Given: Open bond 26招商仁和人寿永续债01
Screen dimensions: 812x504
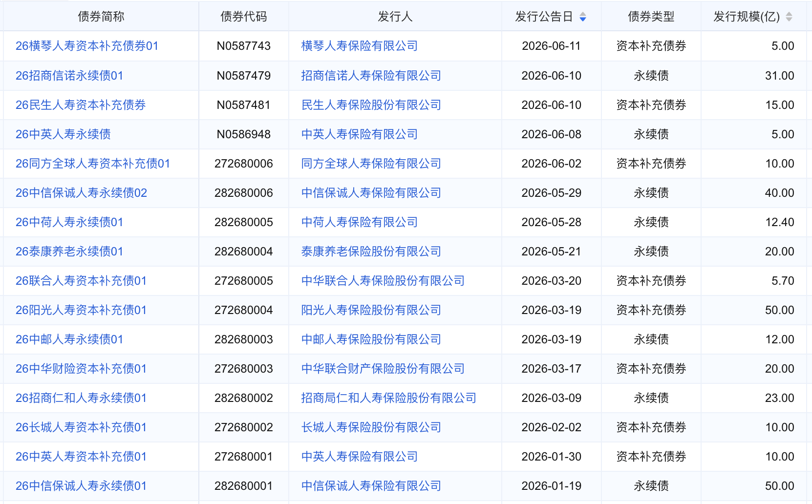Looking at the screenshot, I should click(81, 398).
